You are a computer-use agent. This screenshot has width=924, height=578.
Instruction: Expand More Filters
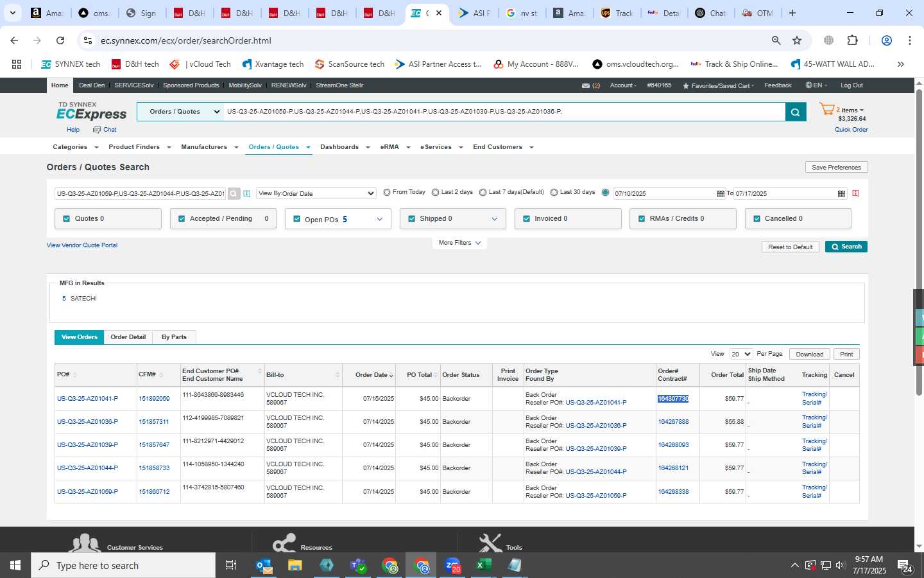click(x=459, y=243)
